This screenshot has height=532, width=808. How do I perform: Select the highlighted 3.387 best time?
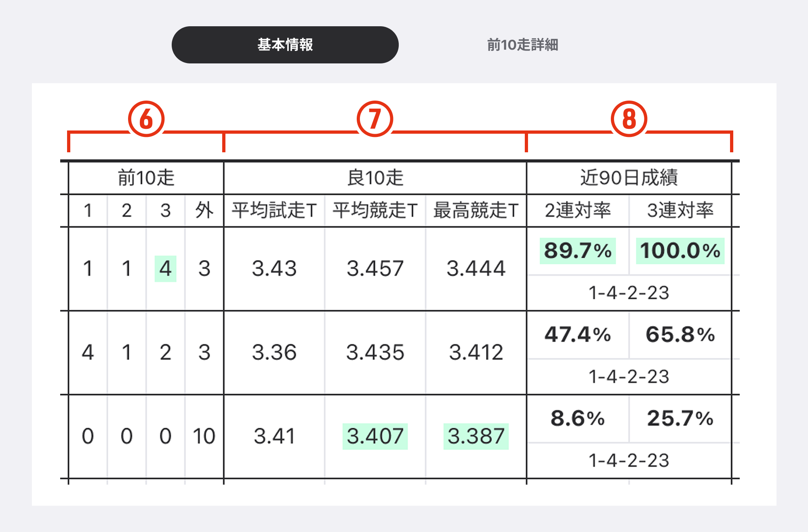(x=476, y=436)
